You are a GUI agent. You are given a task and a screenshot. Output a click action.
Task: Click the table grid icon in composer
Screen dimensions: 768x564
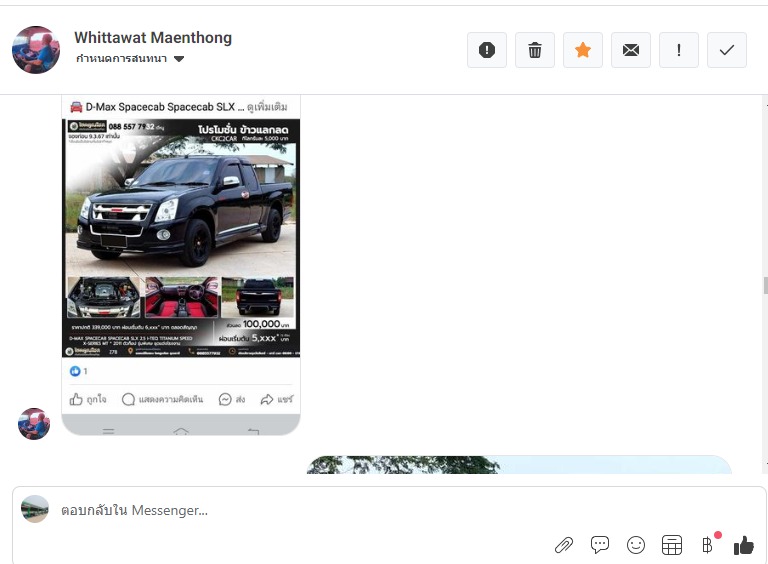[672, 545]
